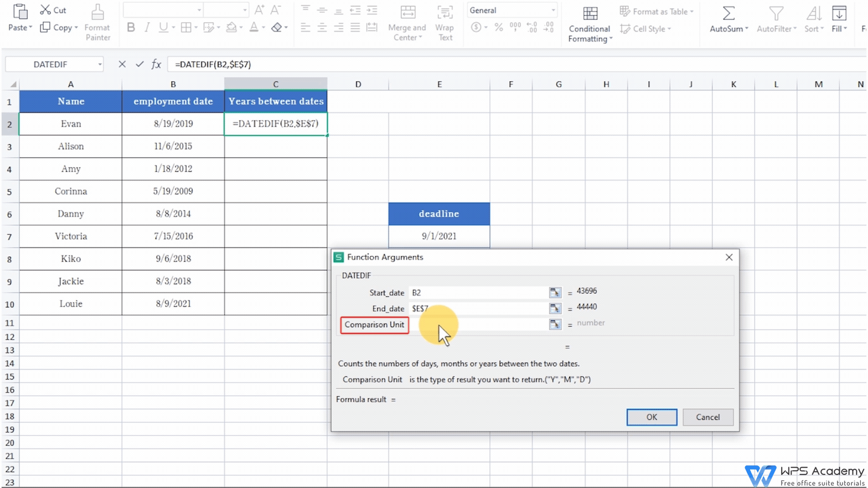Click the AutoSum sigma icon
The height and width of the screenshot is (488, 868).
click(x=728, y=13)
